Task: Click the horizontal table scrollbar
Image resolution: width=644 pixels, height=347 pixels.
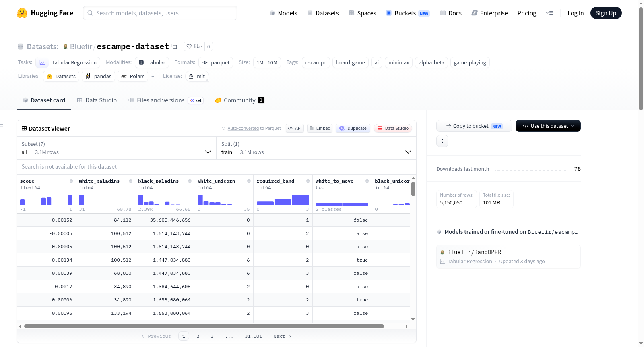Action: tap(204, 326)
